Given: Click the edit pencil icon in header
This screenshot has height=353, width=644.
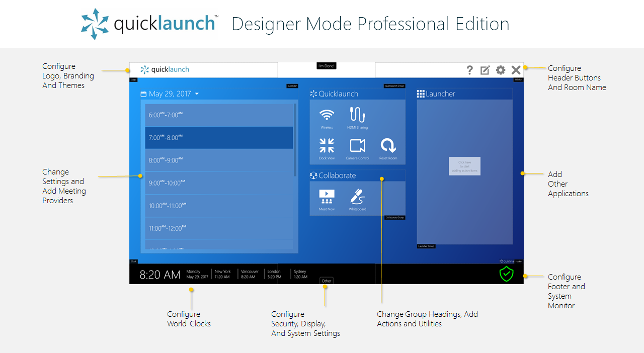Looking at the screenshot, I should pos(485,70).
